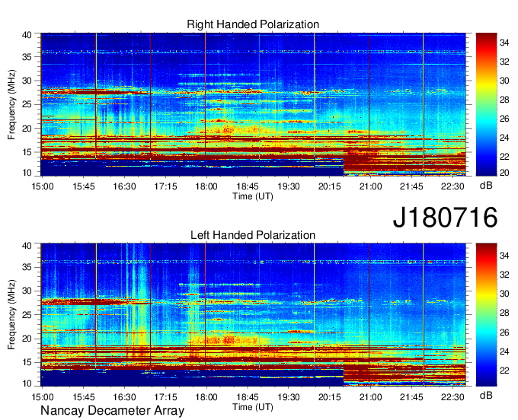
Task: Click the 30 MHz tick of Left Handed plot
Action: (x=27, y=291)
